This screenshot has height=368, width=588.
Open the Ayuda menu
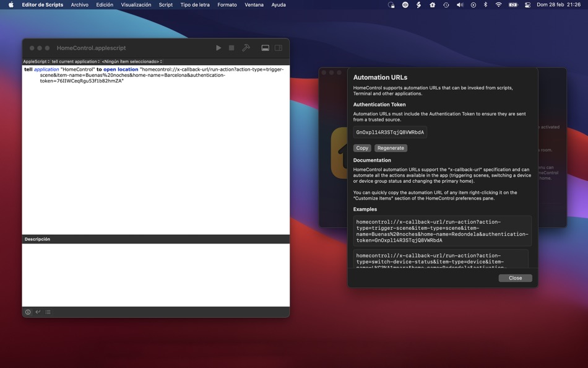click(x=279, y=5)
